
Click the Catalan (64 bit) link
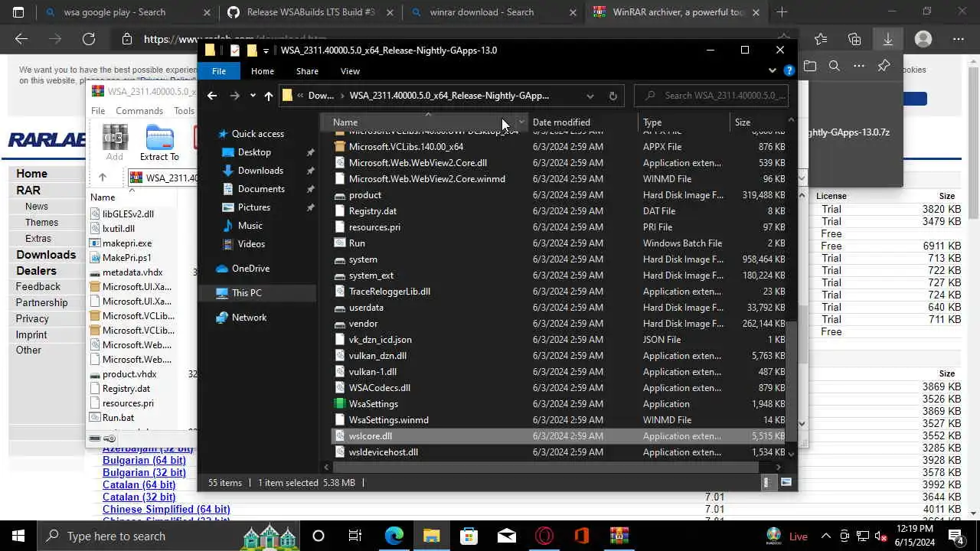click(x=139, y=485)
